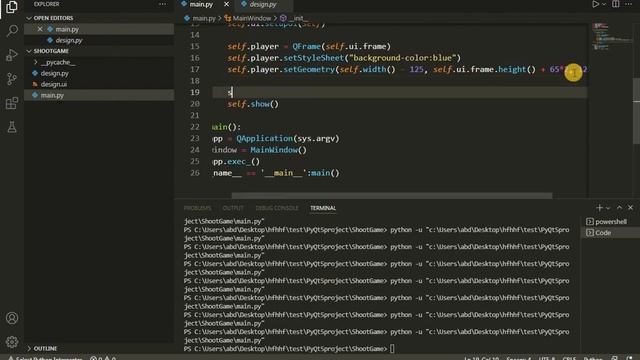Click the __init__ method breadcrumb
Image resolution: width=640 pixels, height=360 pixels.
point(298,18)
